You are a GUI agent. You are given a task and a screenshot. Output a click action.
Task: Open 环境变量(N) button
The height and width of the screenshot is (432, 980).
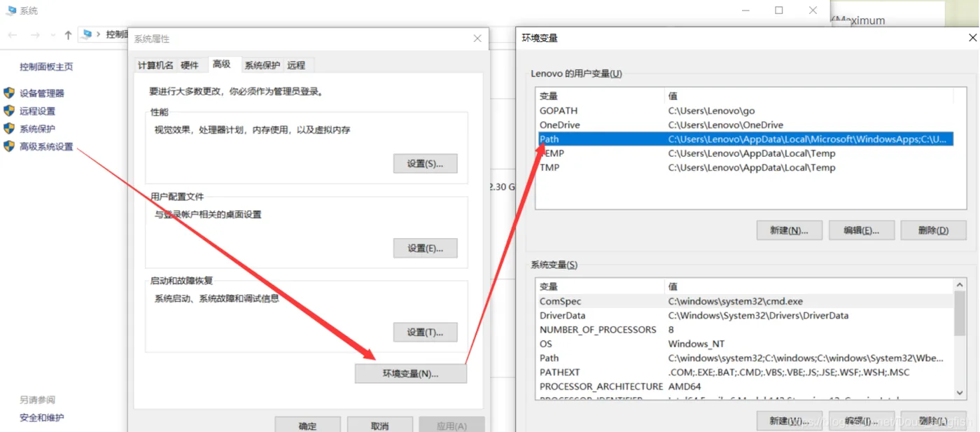[x=411, y=373]
